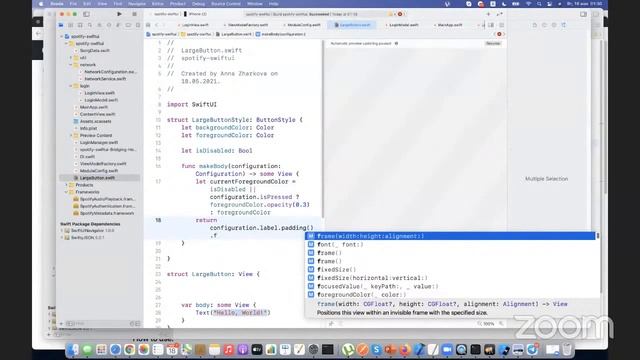Toggle the navigator sidebar button
Image resolution: width=640 pixels, height=360 pixels.
(87, 14)
